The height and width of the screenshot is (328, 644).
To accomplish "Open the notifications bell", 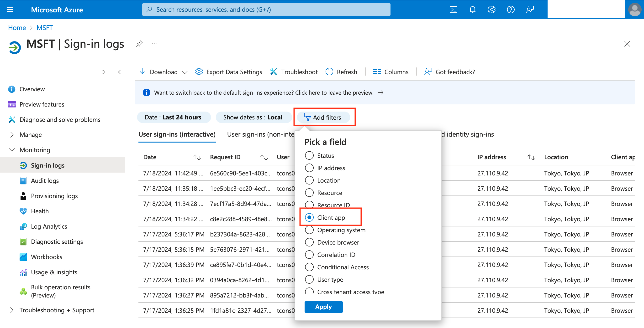I will click(x=472, y=10).
